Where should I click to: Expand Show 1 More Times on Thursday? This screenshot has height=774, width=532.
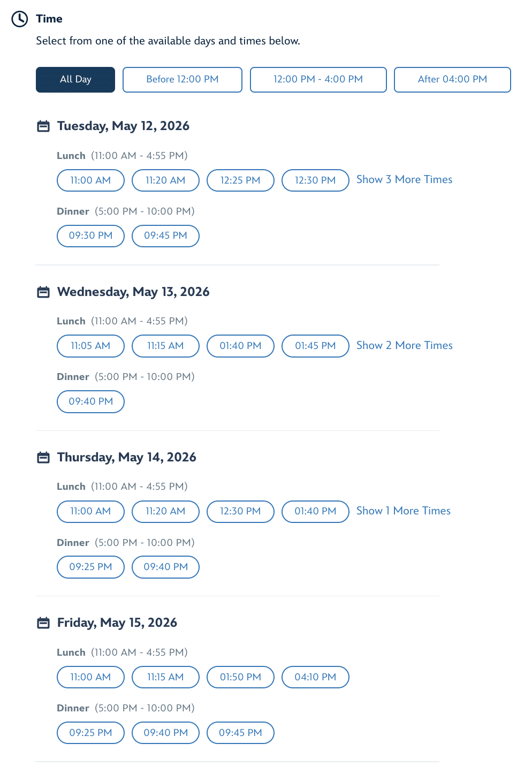point(404,511)
